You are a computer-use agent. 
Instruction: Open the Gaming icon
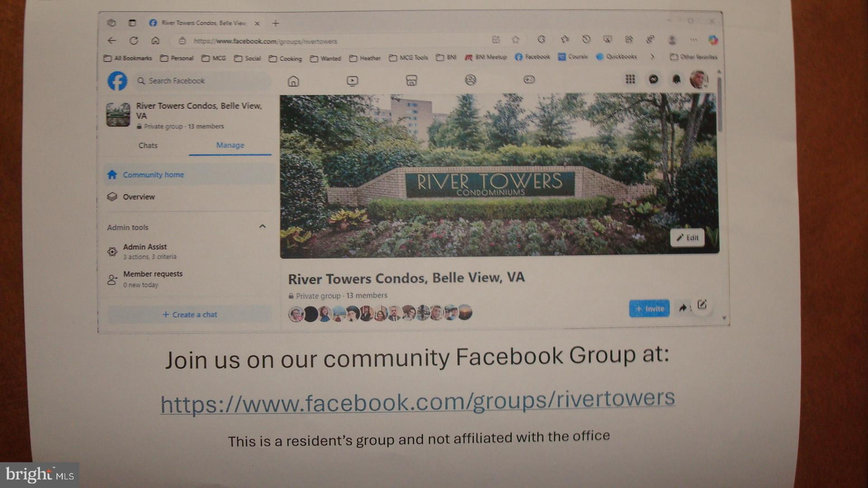(529, 80)
